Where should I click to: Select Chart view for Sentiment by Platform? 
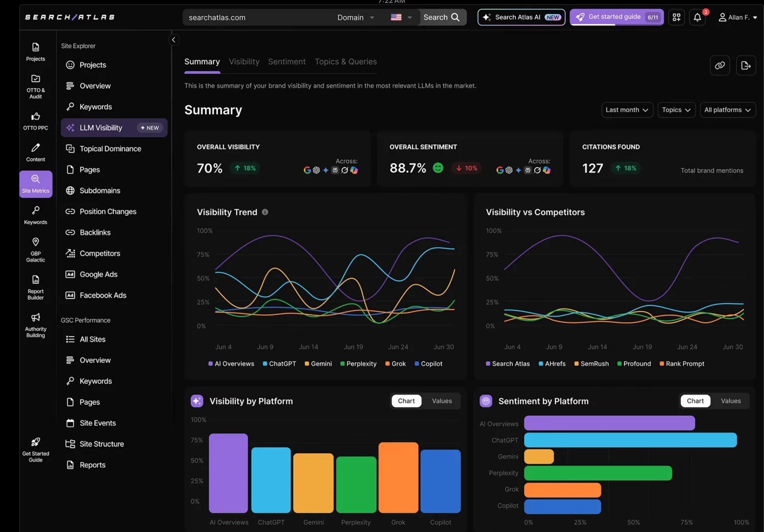(695, 401)
